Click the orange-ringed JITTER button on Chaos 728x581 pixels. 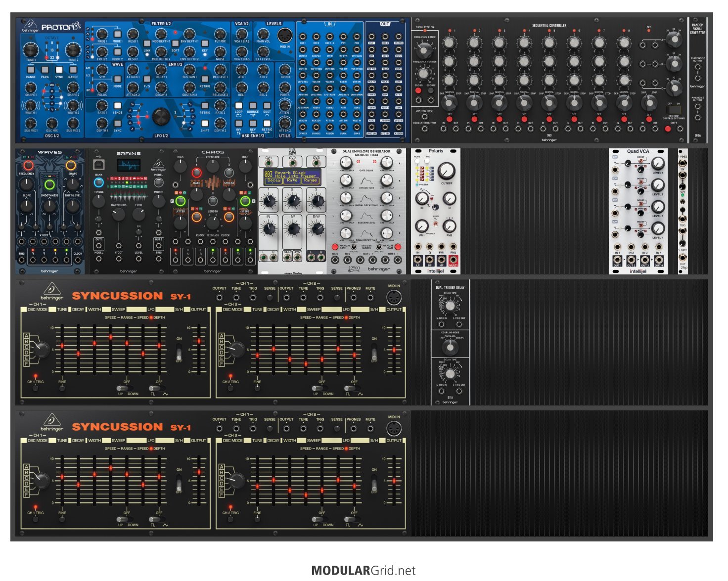196,217
